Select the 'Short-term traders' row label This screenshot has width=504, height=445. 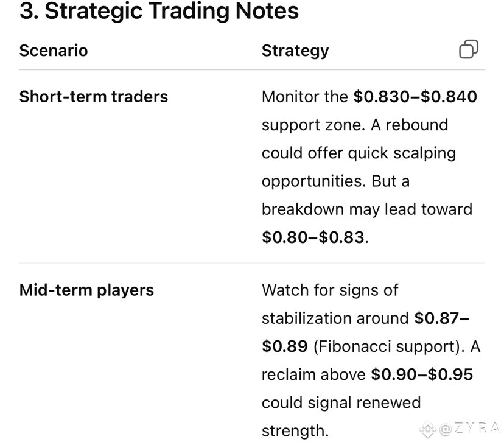point(94,96)
